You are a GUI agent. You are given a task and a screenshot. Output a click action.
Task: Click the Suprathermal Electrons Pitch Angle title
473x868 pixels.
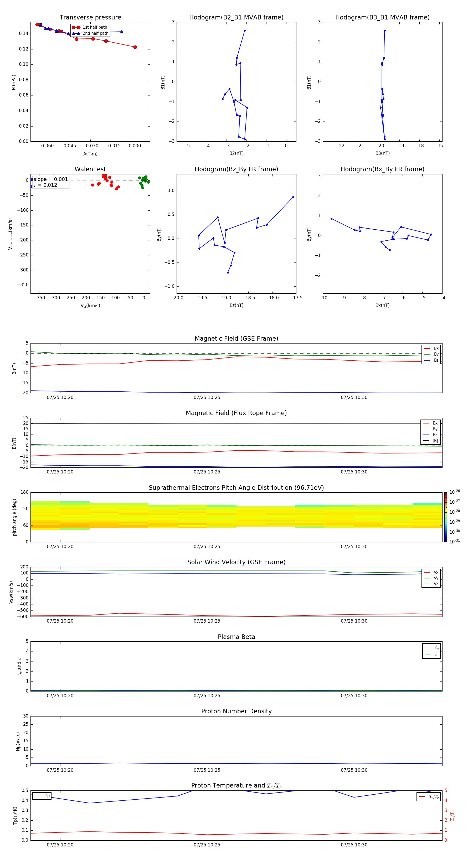(236, 488)
